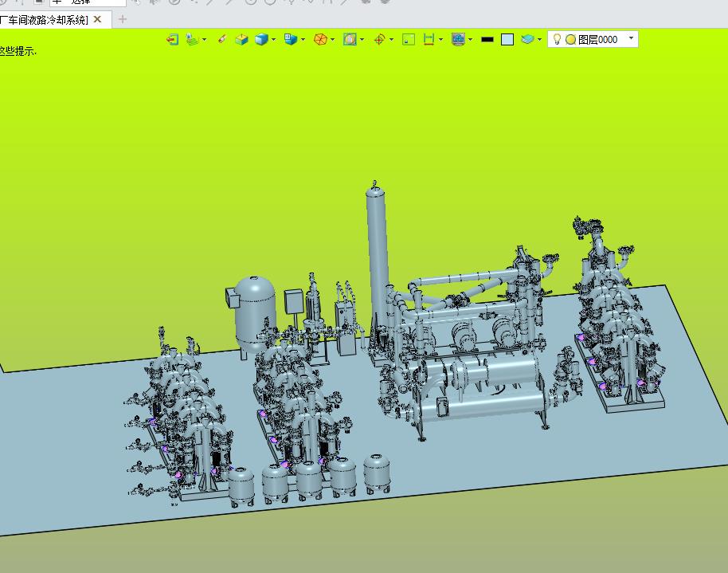The image size is (728, 573).
Task: Click the zoom magnifier frame icon
Action: tap(350, 40)
